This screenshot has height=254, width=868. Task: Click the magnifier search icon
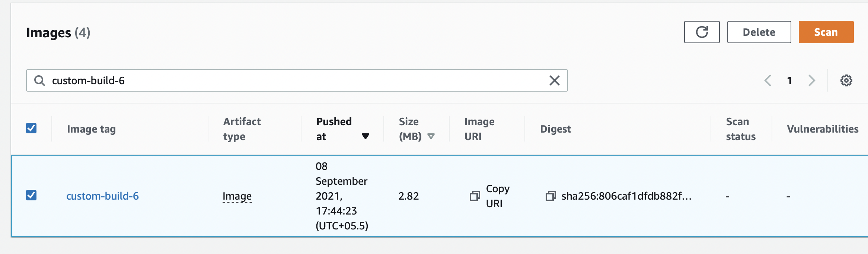[39, 80]
